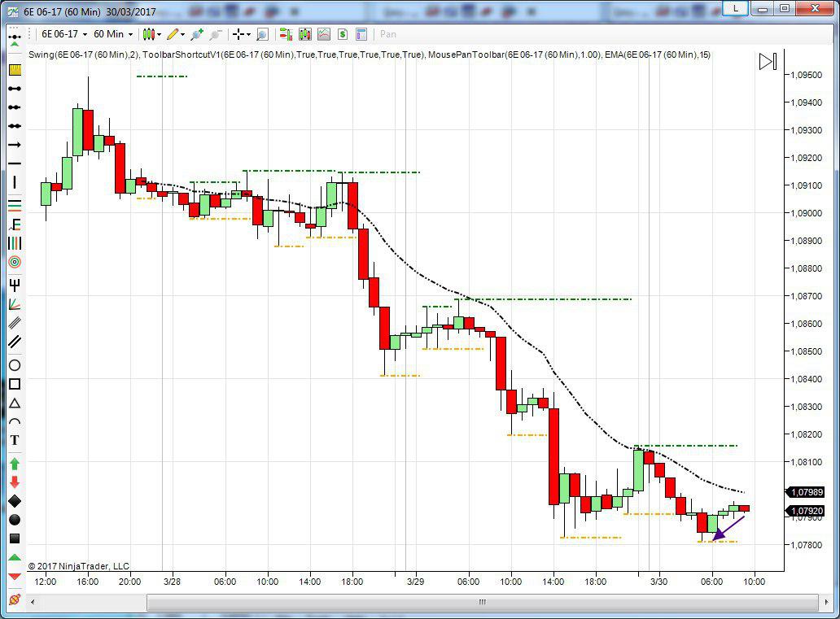The image size is (840, 619).
Task: Select the Vertical line tool
Action: 15,182
